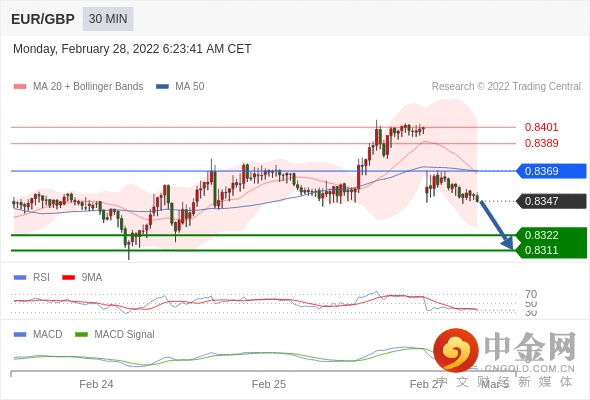590x400 pixels.
Task: Click the 'Feb 27' date axis label
Action: (x=426, y=384)
